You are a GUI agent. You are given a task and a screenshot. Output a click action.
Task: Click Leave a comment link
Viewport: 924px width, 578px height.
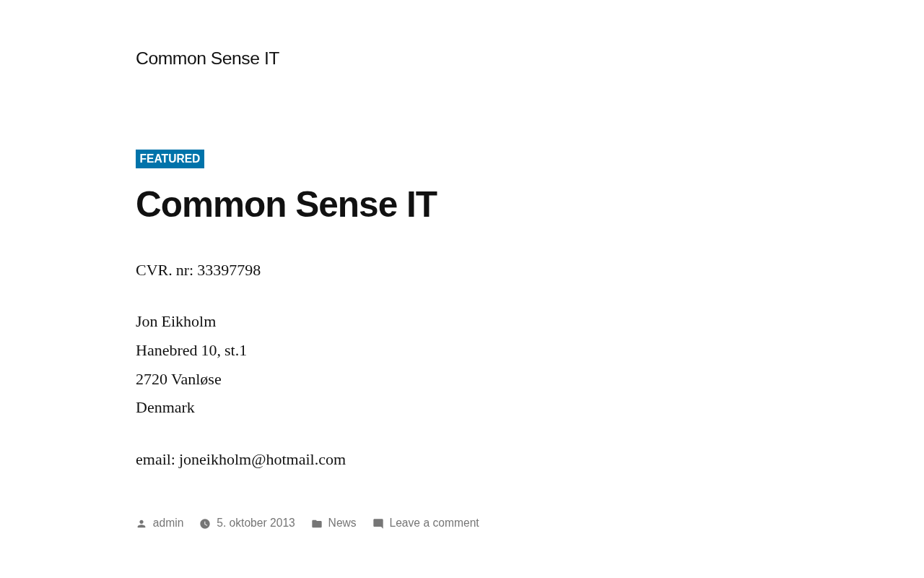(434, 523)
